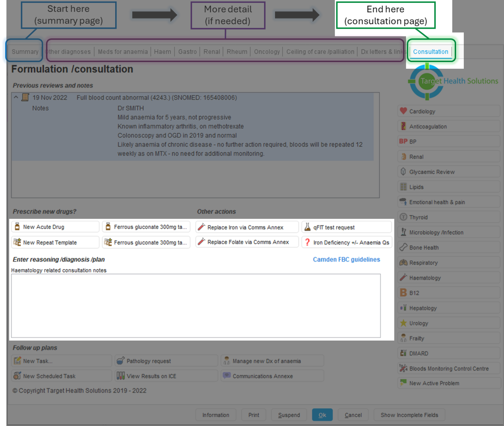Open the Meds for anaemia tab
Viewport: 504px width, 426px height.
click(x=123, y=52)
